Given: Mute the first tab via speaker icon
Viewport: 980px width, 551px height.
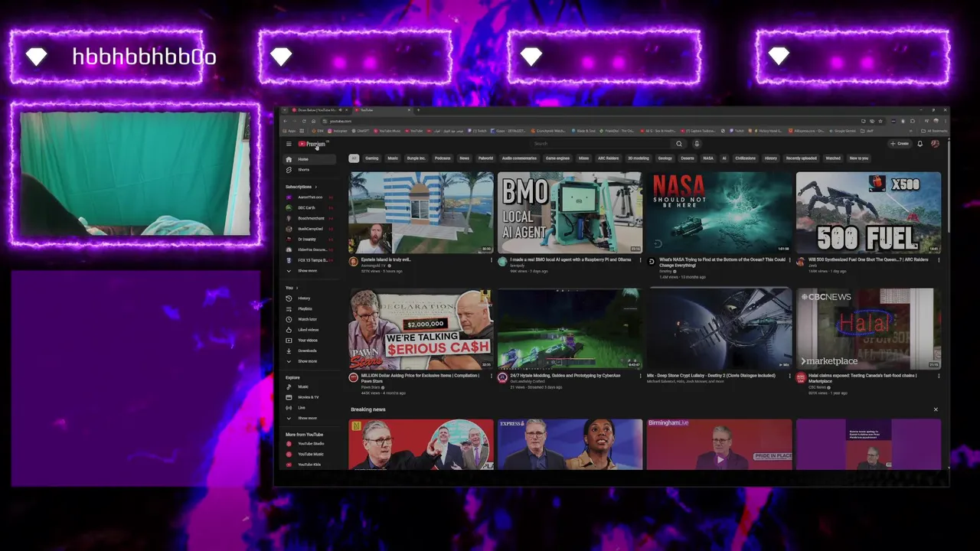Looking at the screenshot, I should tap(341, 110).
